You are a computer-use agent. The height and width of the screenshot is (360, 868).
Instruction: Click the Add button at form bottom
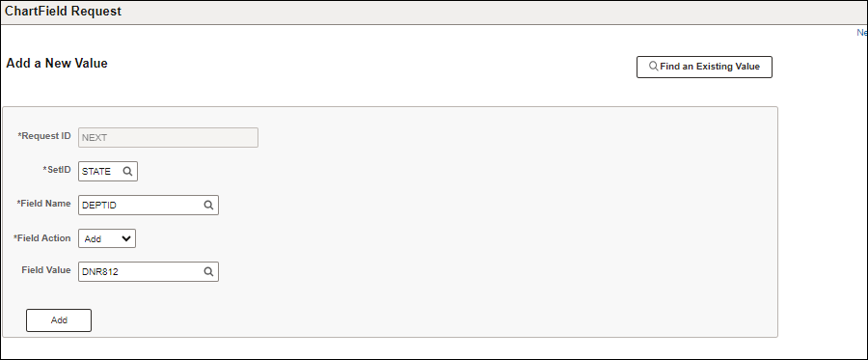point(59,320)
